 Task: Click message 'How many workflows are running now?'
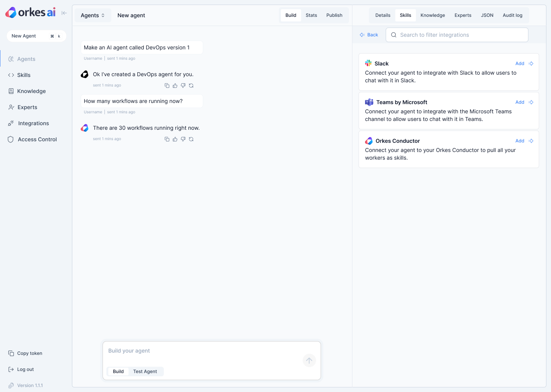click(x=142, y=101)
